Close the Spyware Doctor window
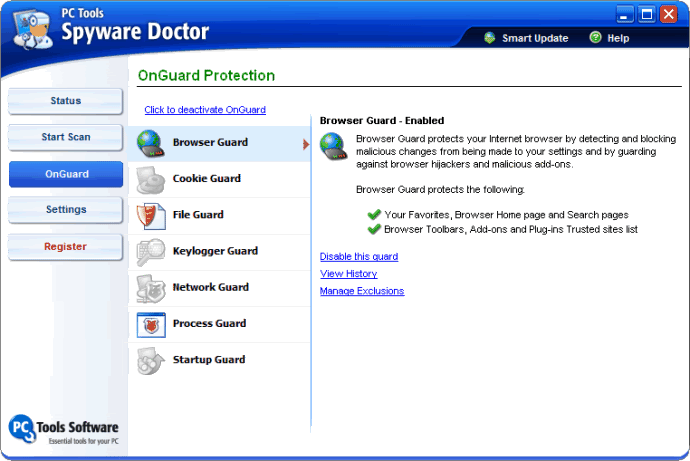The height and width of the screenshot is (461, 690). (669, 15)
